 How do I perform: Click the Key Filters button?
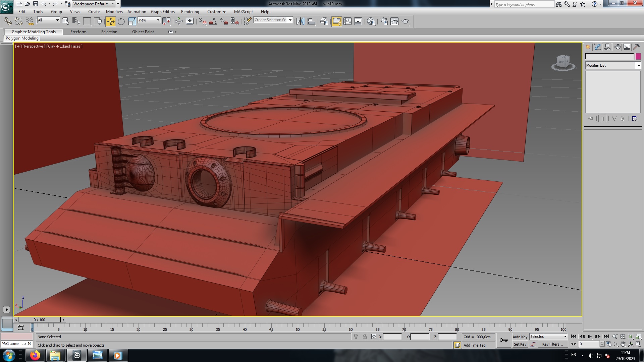[x=552, y=344]
